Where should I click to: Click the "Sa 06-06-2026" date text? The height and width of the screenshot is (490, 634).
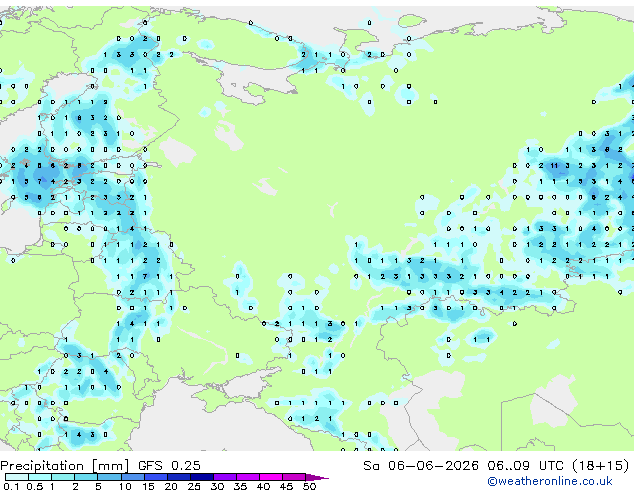point(421,465)
